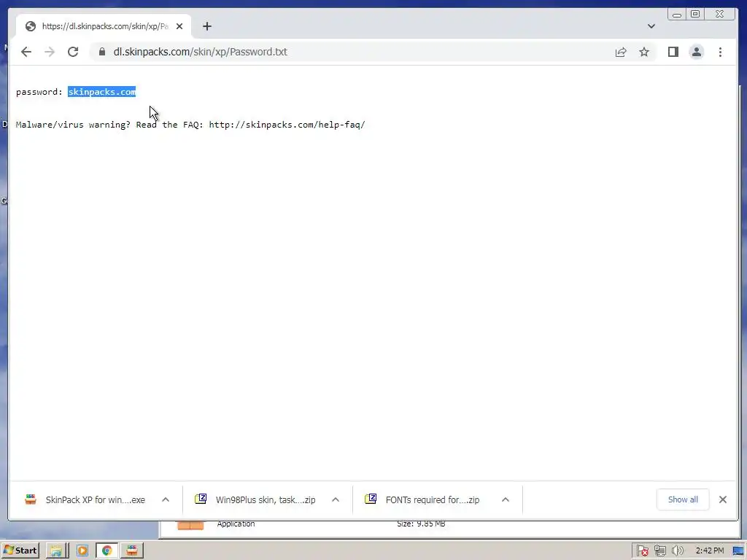This screenshot has width=747, height=560.
Task: Click the Win98Plus zip file icon
Action: point(201,499)
